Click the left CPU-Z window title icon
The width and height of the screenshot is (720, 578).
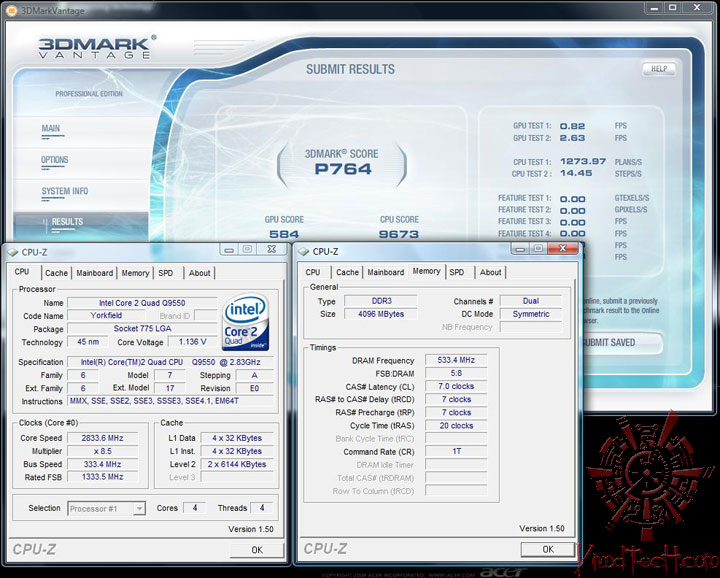tap(15, 250)
